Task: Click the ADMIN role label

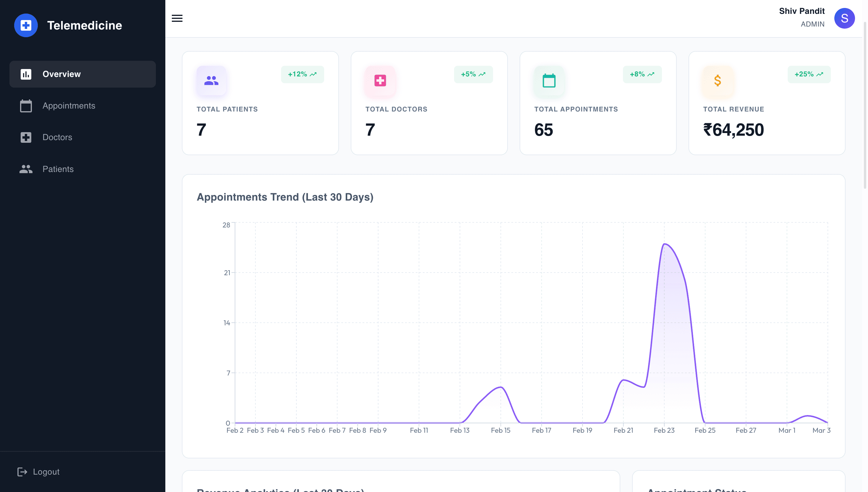Action: point(812,24)
